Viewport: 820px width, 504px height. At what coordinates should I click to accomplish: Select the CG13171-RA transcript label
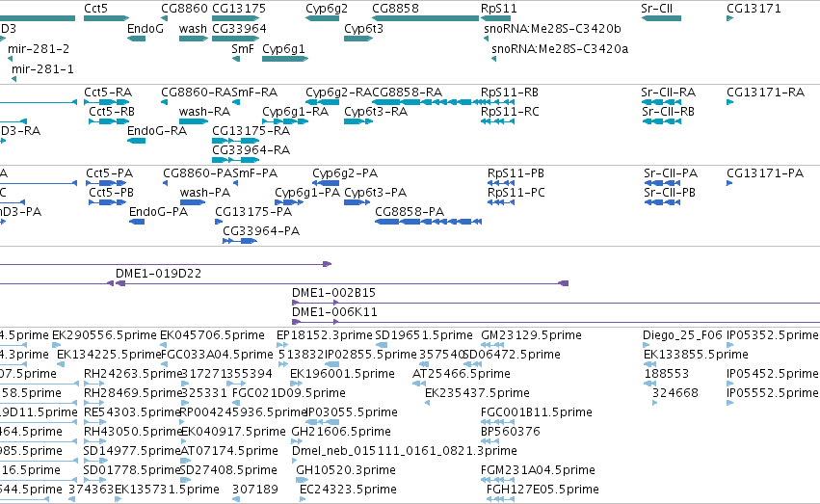(766, 93)
